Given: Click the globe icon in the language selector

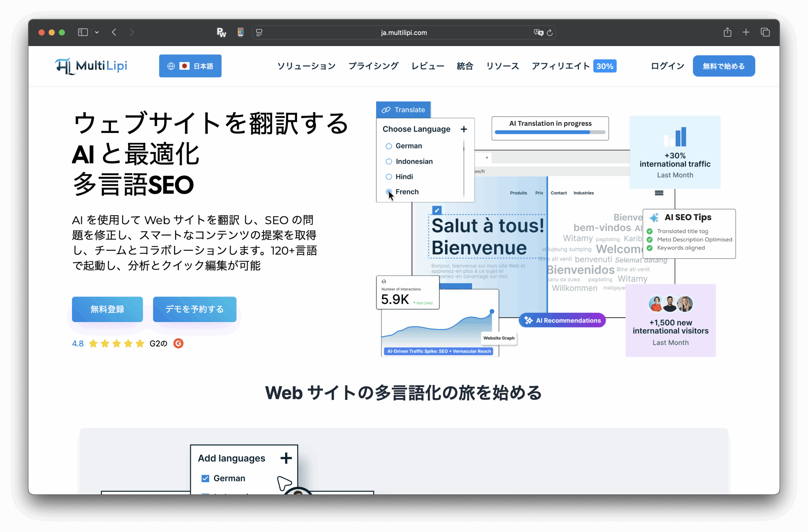Looking at the screenshot, I should pyautogui.click(x=171, y=66).
